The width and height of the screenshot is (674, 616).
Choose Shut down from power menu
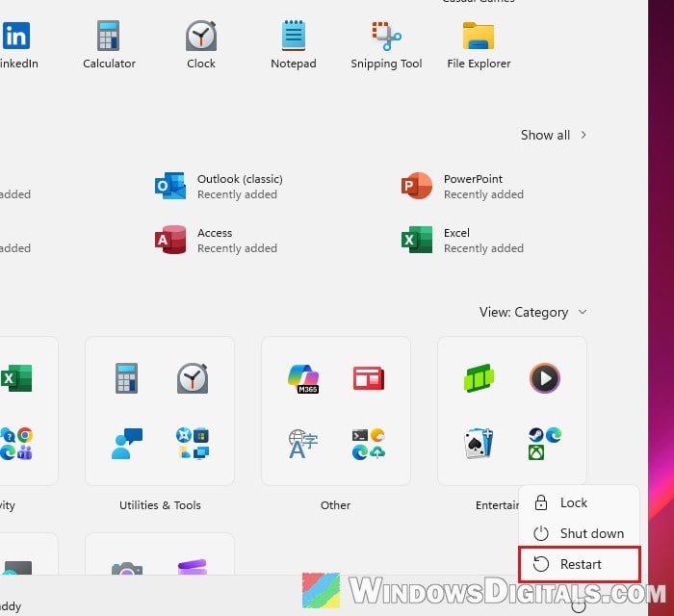[579, 533]
